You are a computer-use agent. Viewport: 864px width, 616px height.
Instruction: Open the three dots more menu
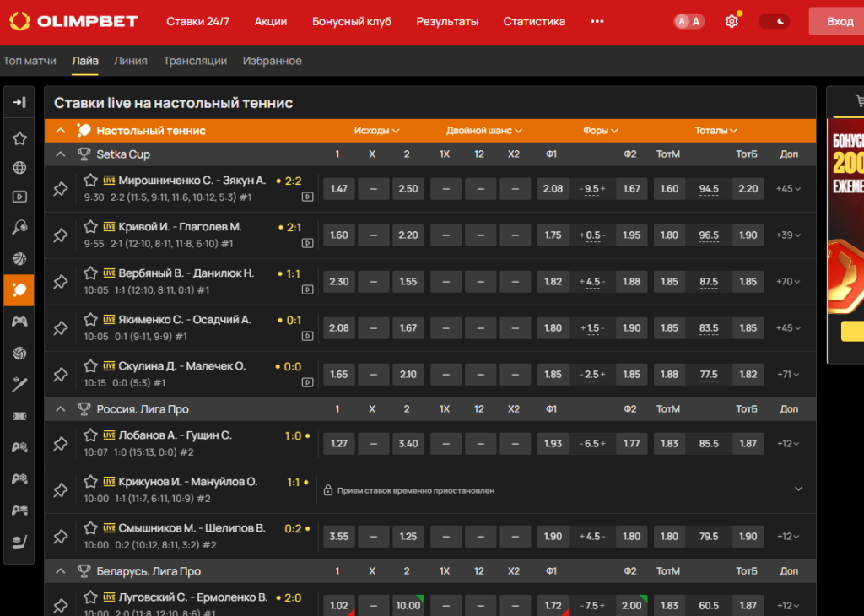click(x=597, y=21)
